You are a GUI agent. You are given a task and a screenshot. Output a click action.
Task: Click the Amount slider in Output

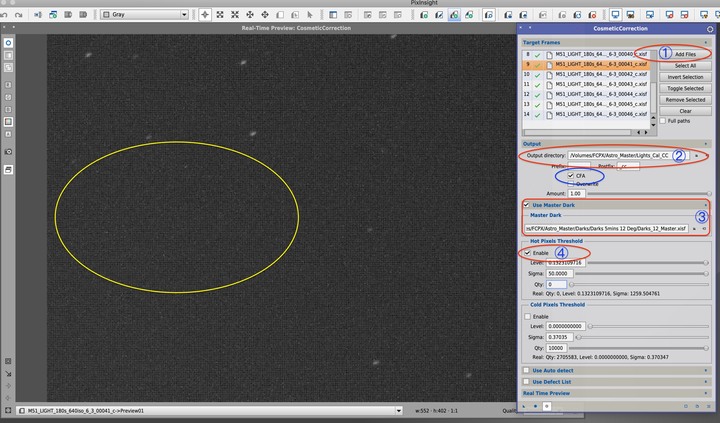tap(649, 193)
